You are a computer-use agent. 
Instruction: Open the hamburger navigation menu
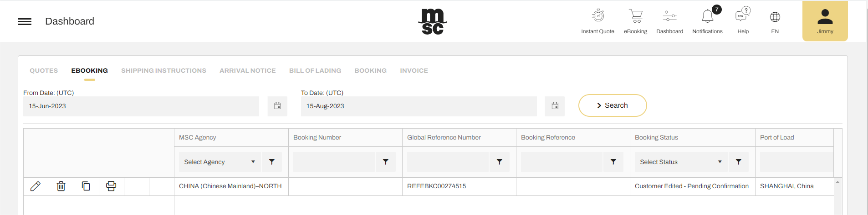point(25,21)
